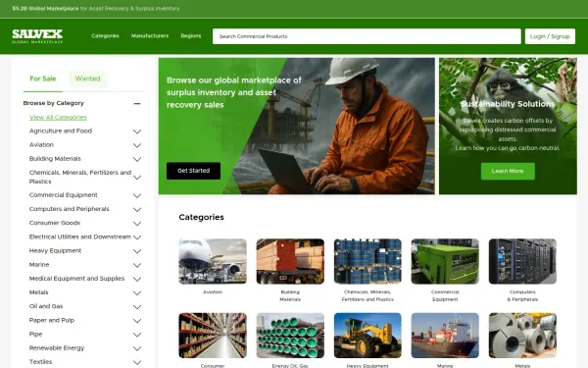Expand Building Materials sidebar chevron
This screenshot has height=368, width=588.
(x=137, y=159)
